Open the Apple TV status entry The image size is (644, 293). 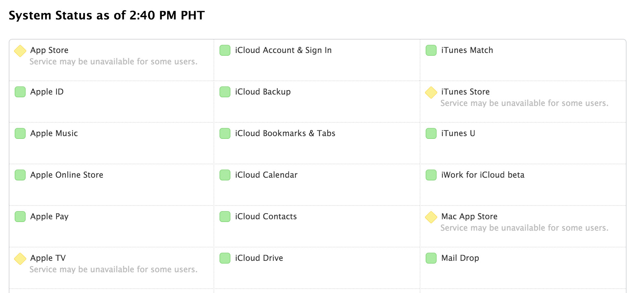point(48,258)
